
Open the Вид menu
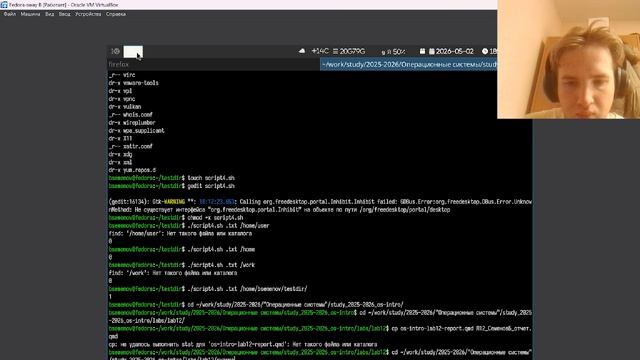click(49, 14)
